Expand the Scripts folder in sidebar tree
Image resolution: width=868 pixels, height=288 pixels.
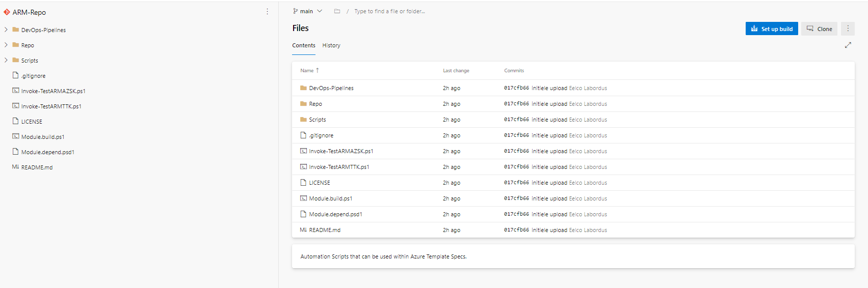point(6,61)
